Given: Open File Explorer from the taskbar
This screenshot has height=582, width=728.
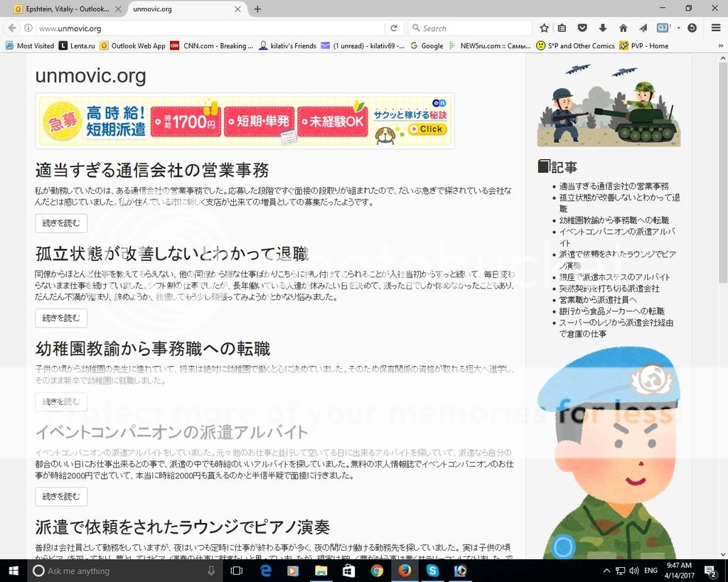Looking at the screenshot, I should point(321,571).
